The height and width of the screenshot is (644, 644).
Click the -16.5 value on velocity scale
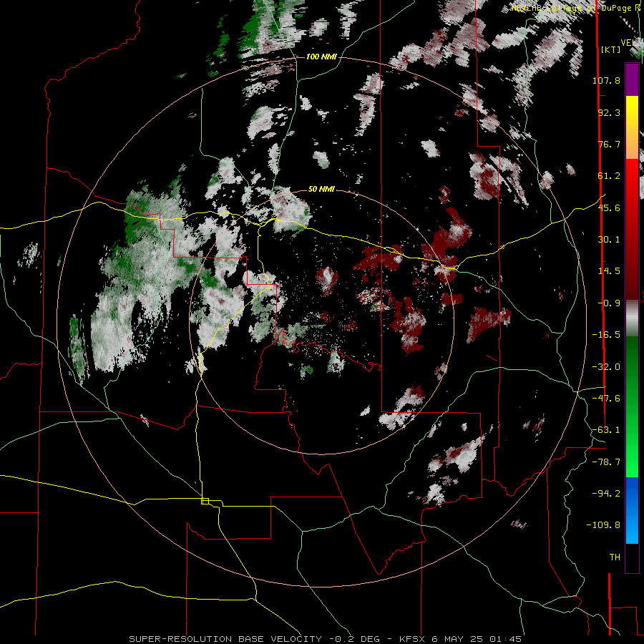[x=606, y=335]
